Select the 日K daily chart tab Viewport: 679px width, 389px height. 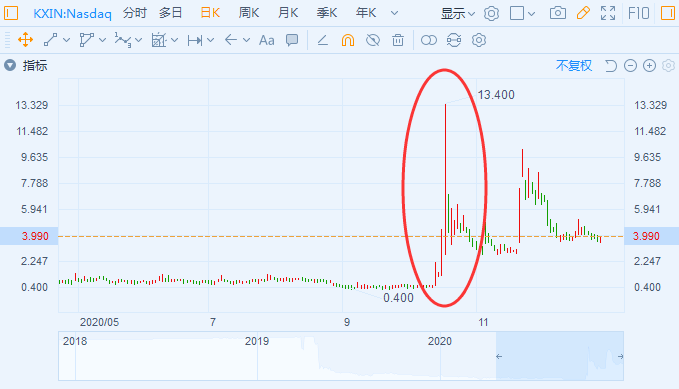coord(210,13)
